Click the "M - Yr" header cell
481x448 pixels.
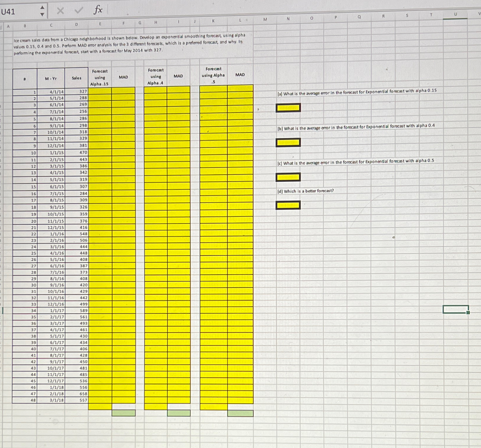click(51, 78)
